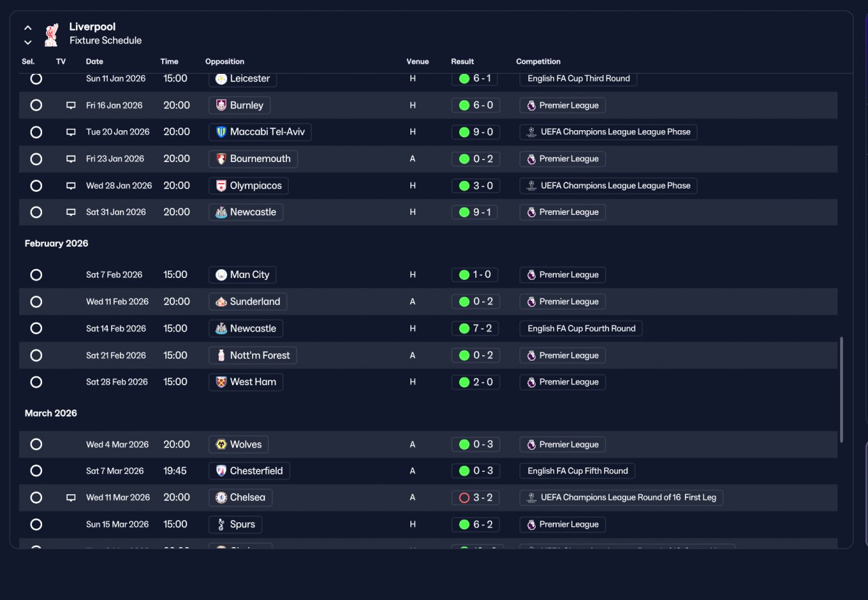Open Champions League League Phase in Maccabi row
Viewport: 868px width, 600px height.
coord(608,132)
